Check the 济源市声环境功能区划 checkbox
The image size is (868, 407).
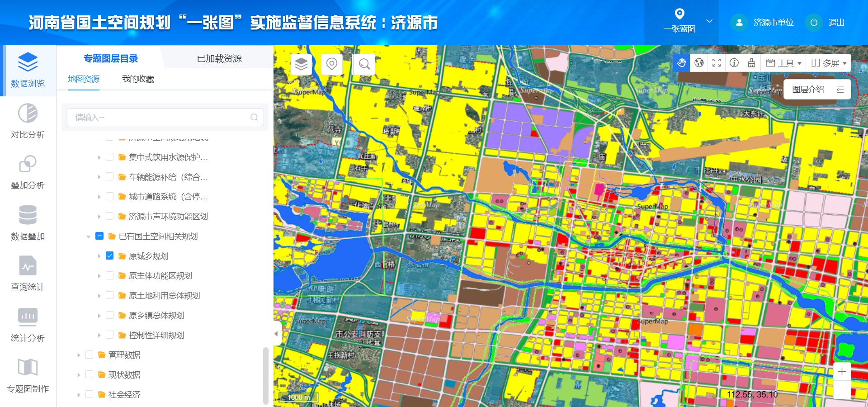point(109,216)
